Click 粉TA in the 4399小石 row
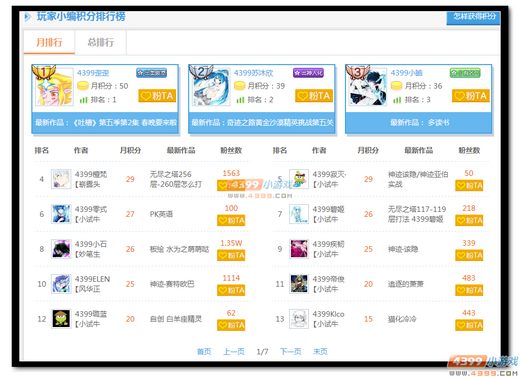 [231, 255]
